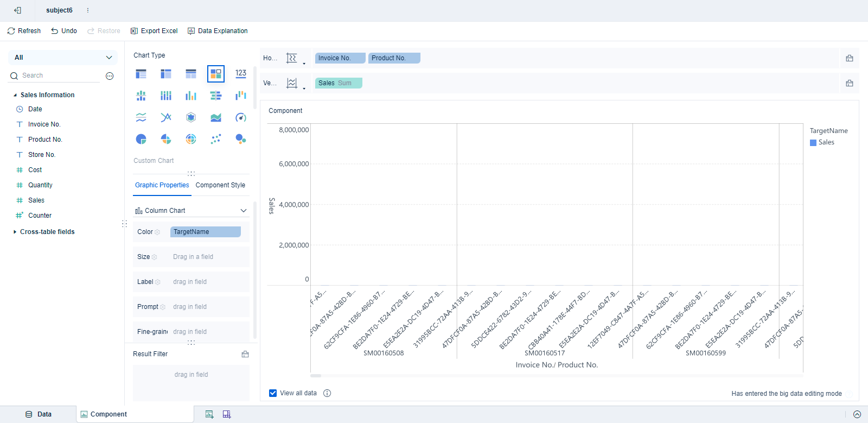Select the area chart icon
868x423 pixels.
coord(216,117)
